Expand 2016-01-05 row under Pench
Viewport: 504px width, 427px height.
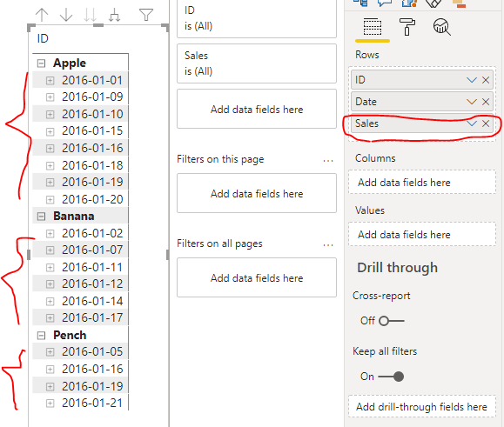click(x=50, y=352)
